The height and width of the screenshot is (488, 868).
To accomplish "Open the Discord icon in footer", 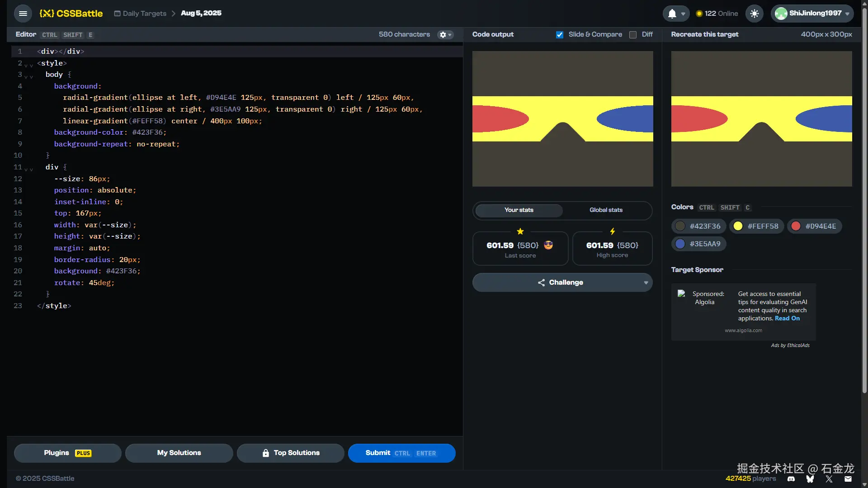I will pyautogui.click(x=791, y=479).
